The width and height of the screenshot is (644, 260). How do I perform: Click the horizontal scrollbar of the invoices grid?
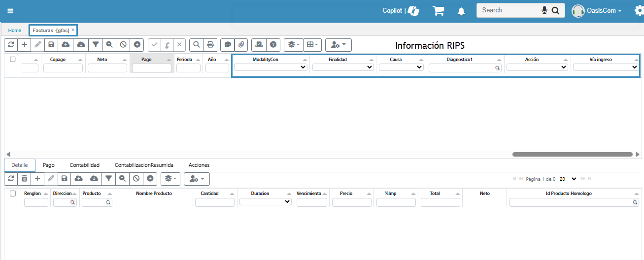click(x=572, y=154)
